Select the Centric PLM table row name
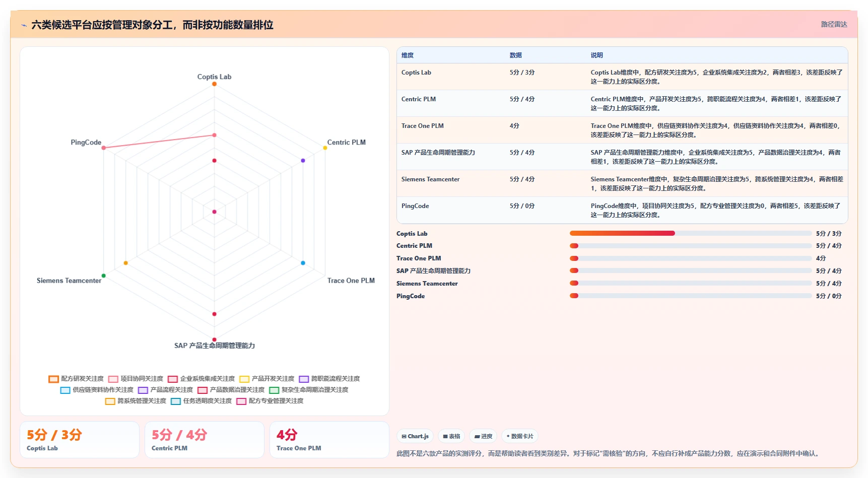Image resolution: width=868 pixels, height=478 pixels. pyautogui.click(x=419, y=99)
